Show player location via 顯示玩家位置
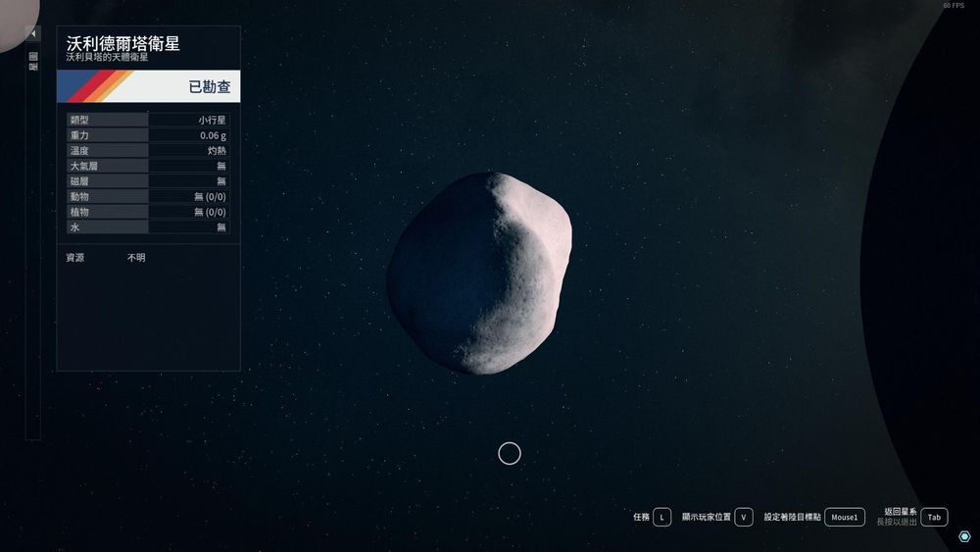The width and height of the screenshot is (980, 552). (706, 517)
